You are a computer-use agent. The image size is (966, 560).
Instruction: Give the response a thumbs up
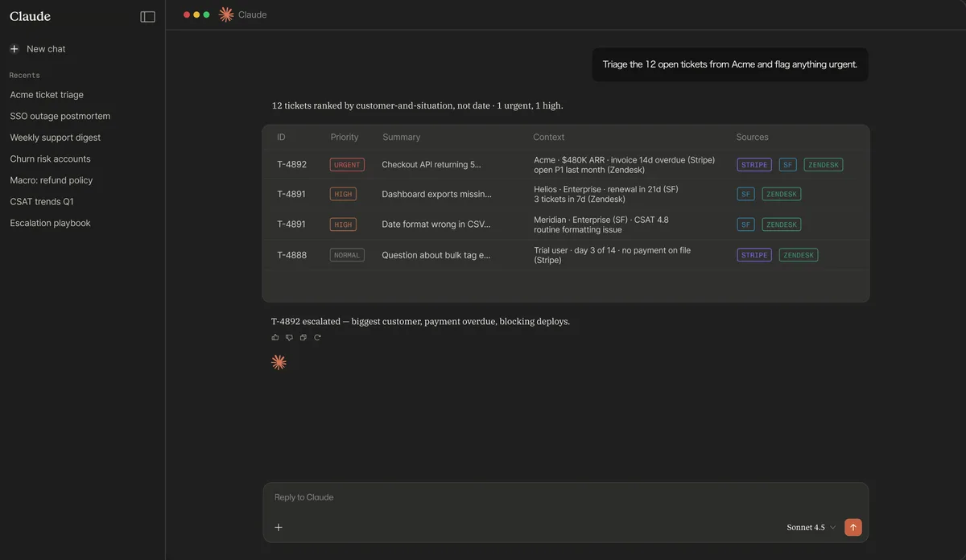275,337
